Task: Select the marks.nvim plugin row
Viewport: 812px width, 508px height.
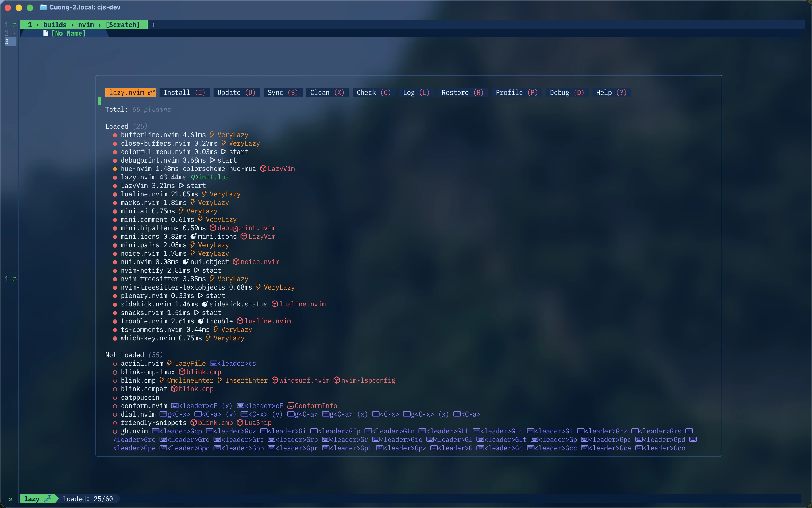Action: pos(171,203)
